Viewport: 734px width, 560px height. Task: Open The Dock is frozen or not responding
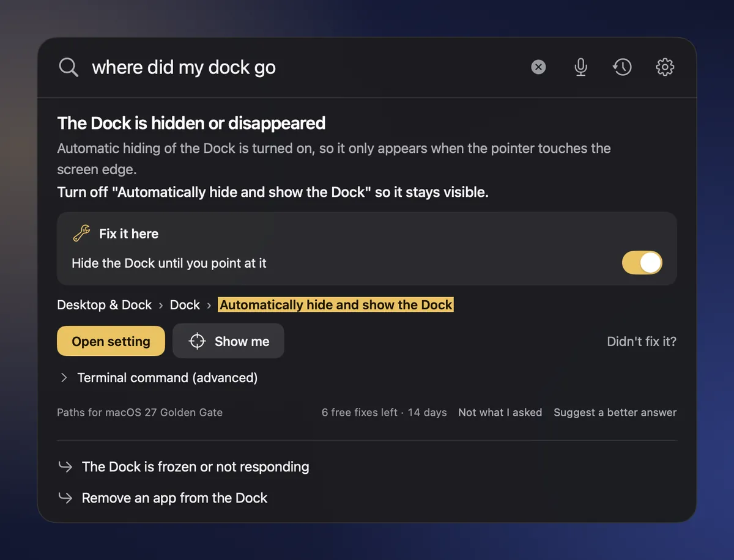coord(195,467)
